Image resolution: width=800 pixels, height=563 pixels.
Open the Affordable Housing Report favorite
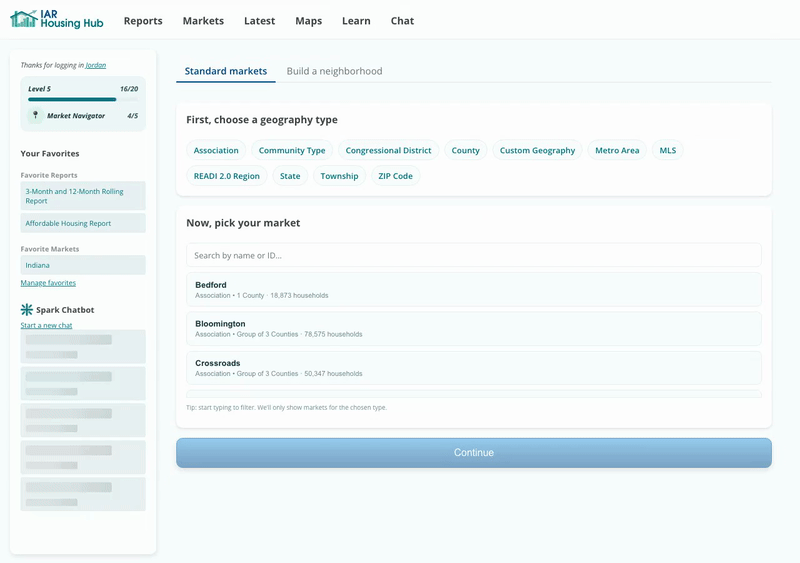(83, 223)
